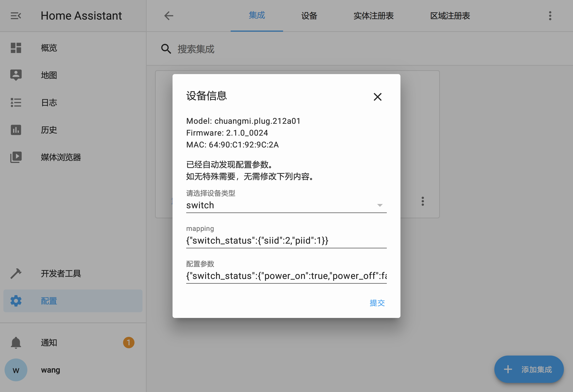Click the search magnifier icon
The image size is (573, 392).
pyautogui.click(x=166, y=49)
